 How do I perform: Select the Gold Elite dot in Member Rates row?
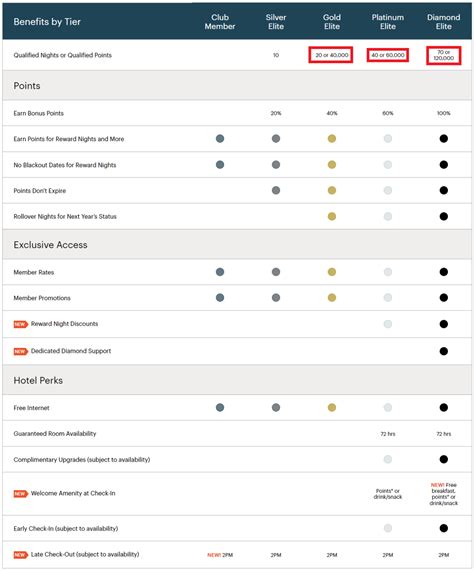coord(332,272)
